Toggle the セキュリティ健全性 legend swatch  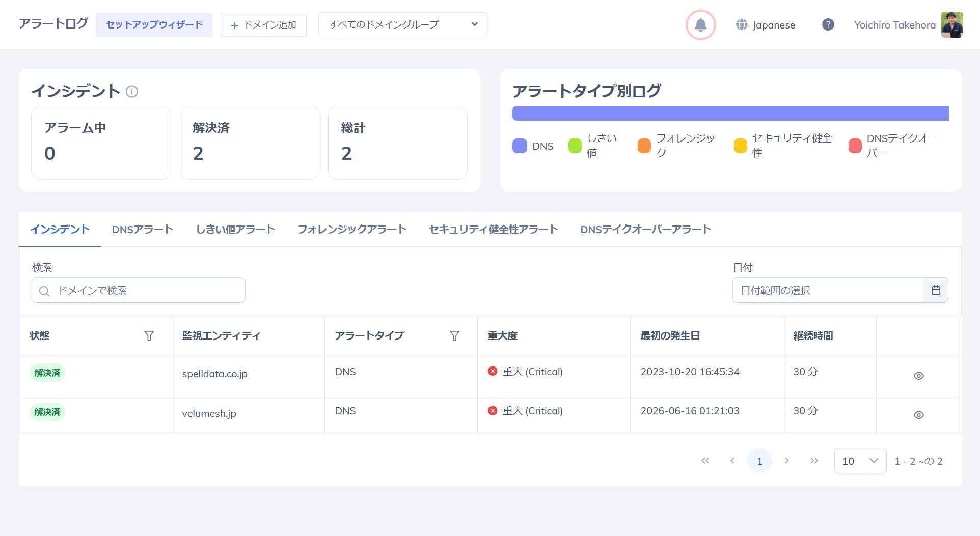pyautogui.click(x=740, y=146)
